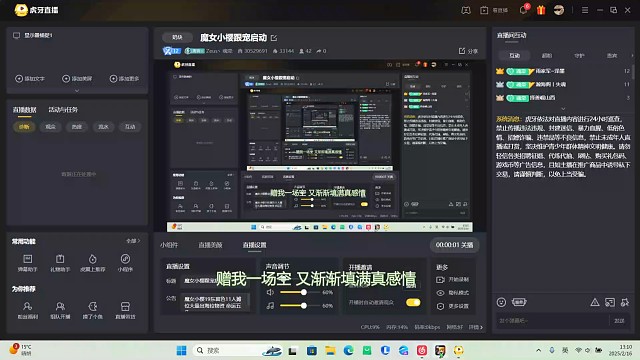This screenshot has height=360, width=640.
Task: Click the 00:00:01 关播 stop stream button
Action: coord(454,245)
